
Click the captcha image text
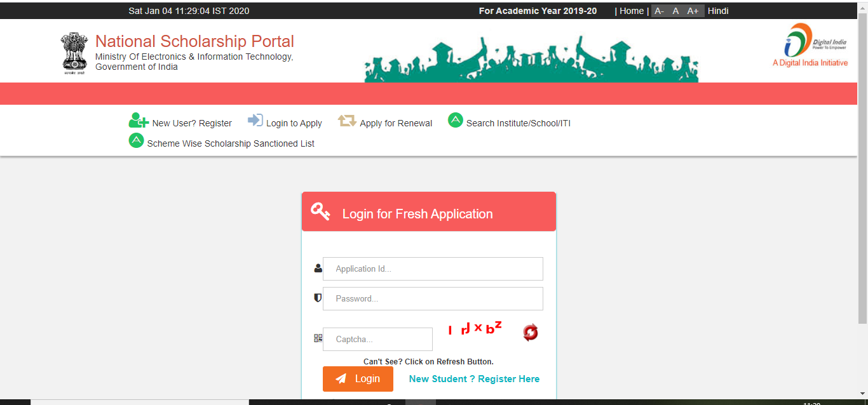pos(475,328)
